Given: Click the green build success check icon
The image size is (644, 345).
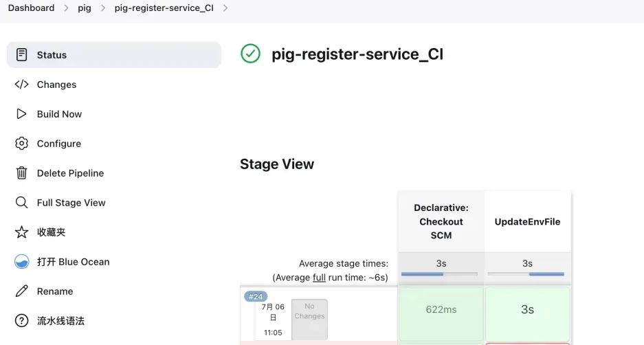Looking at the screenshot, I should point(251,54).
